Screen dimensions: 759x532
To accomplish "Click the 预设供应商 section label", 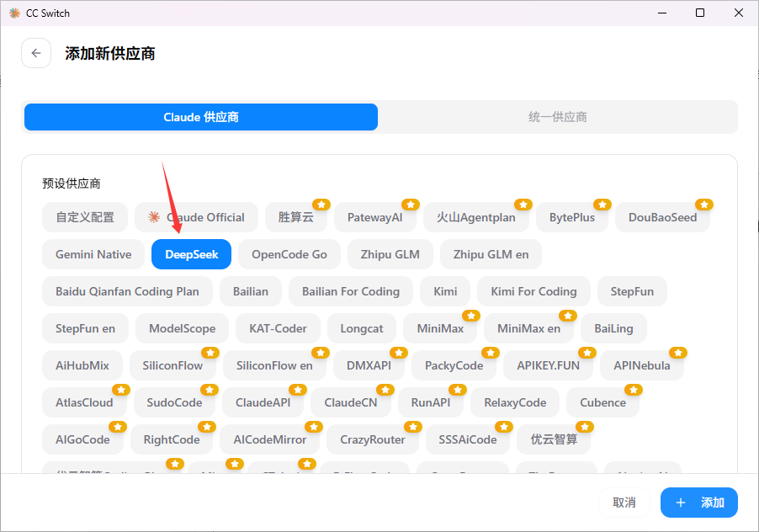I will point(72,184).
